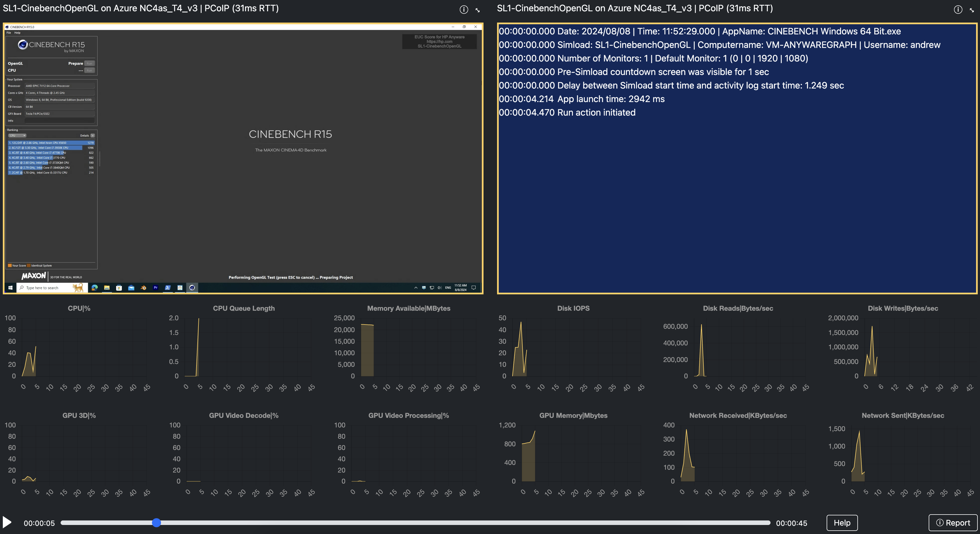Open Microsoft Store from the taskbar
Image resolution: width=980 pixels, height=534 pixels.
119,288
